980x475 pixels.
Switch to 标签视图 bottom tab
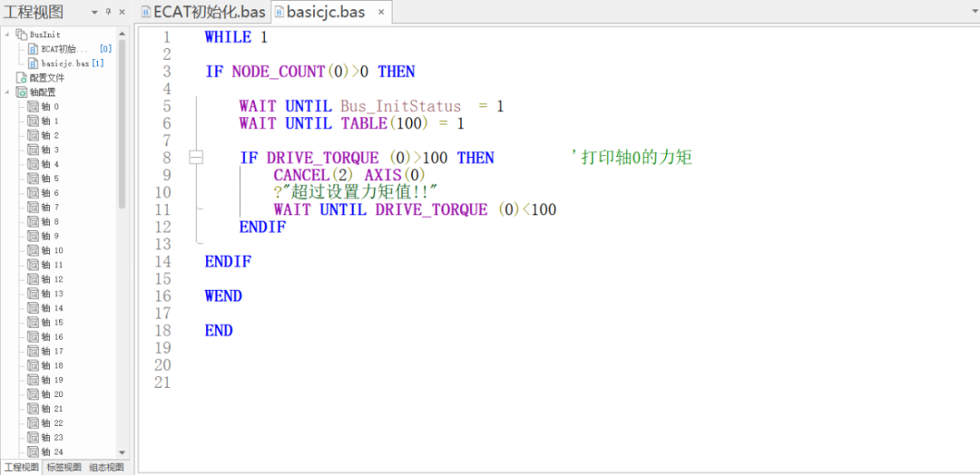[64, 468]
